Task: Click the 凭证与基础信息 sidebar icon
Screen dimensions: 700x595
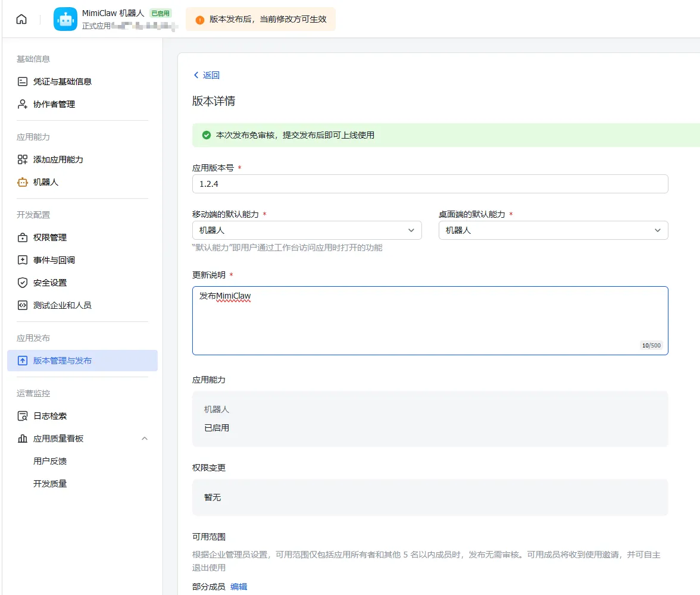Action: click(23, 82)
